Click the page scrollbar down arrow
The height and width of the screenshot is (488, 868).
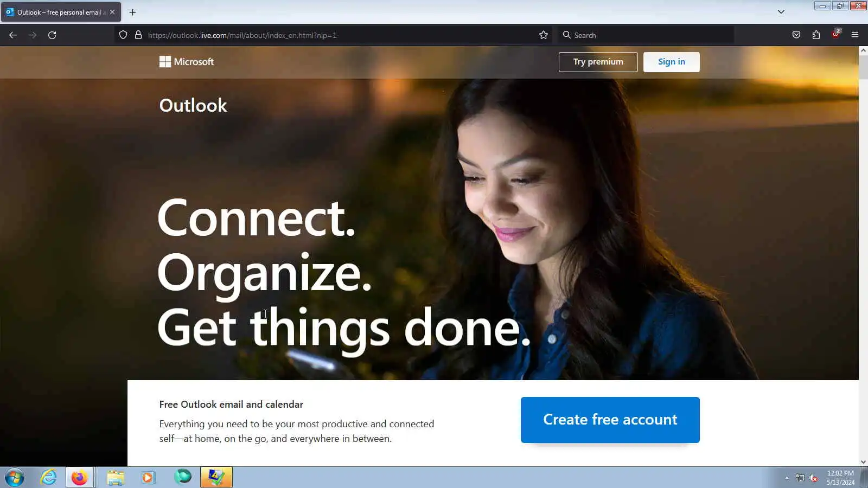click(x=863, y=462)
